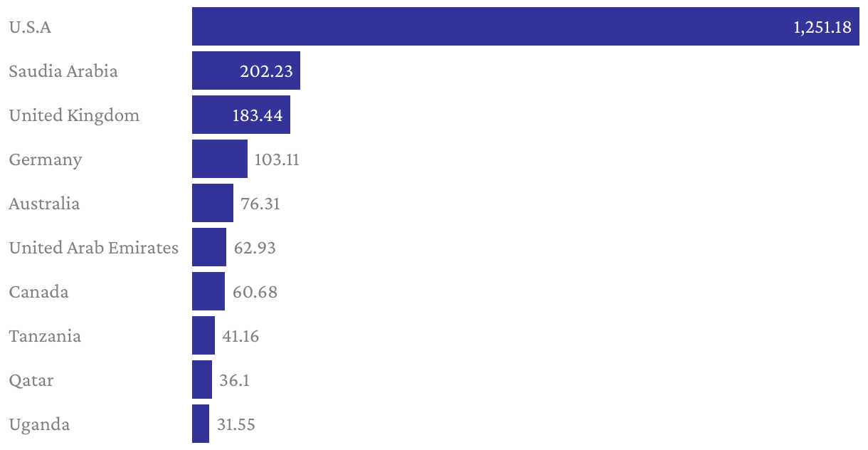Image resolution: width=868 pixels, height=450 pixels.
Task: Select the Tanzania bar
Action: (x=203, y=336)
